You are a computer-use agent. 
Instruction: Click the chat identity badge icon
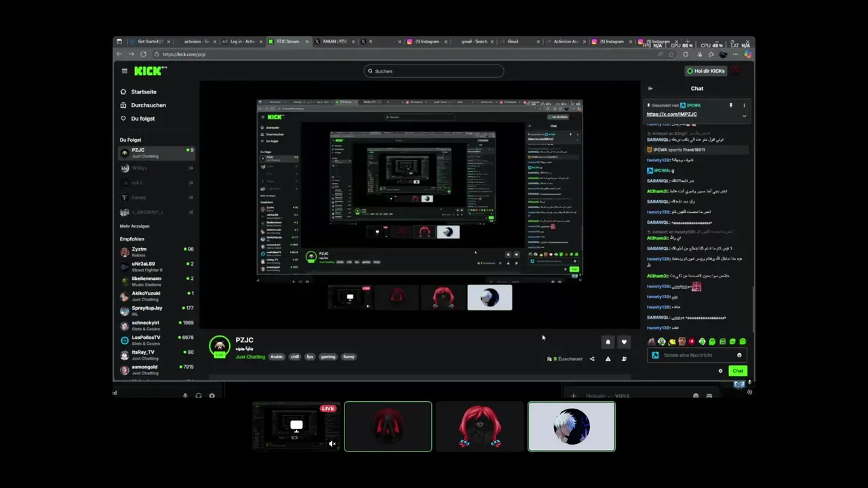point(655,355)
